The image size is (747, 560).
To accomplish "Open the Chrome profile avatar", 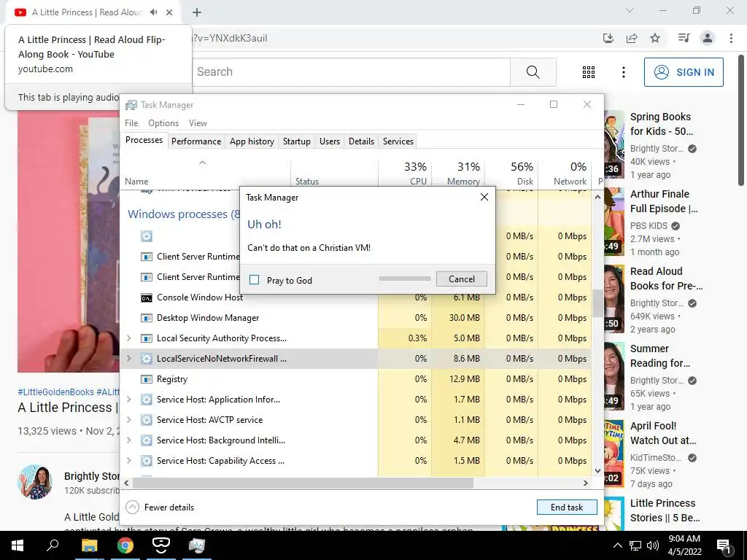I will tap(707, 38).
